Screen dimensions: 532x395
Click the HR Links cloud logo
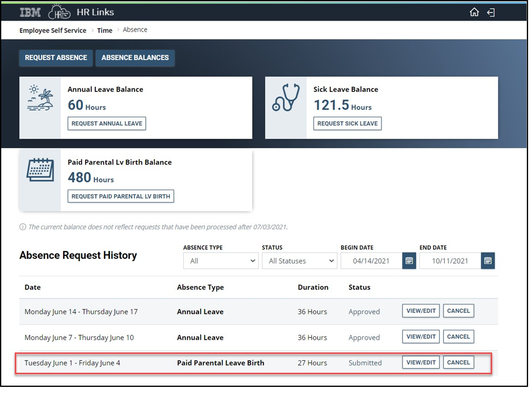(59, 12)
